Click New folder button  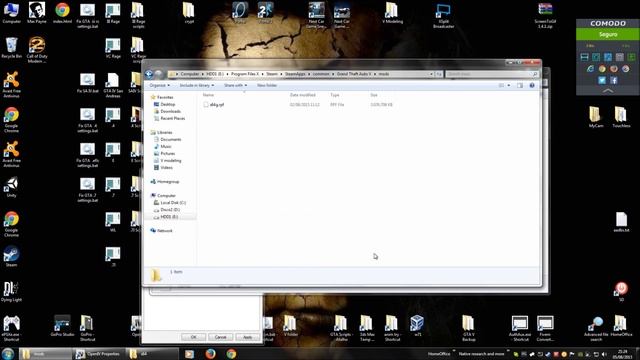(x=267, y=85)
